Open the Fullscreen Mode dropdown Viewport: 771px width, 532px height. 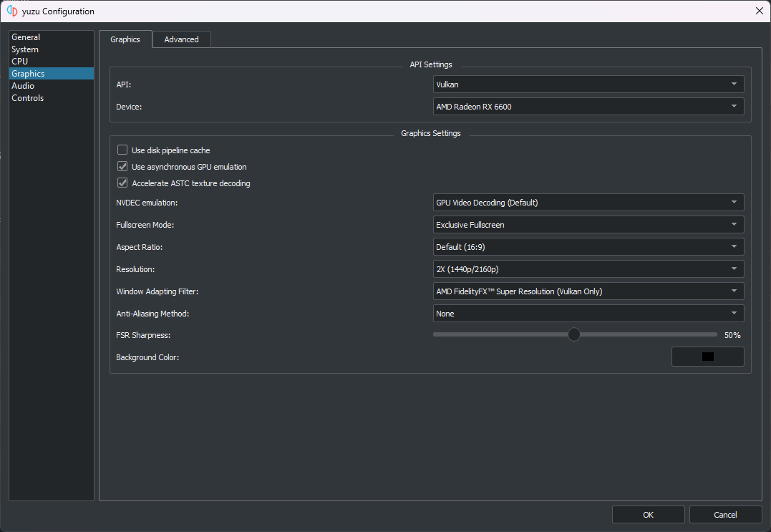click(x=588, y=224)
